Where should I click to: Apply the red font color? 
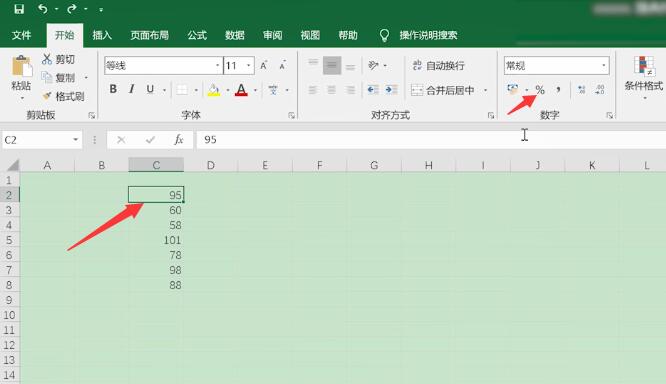pos(241,90)
